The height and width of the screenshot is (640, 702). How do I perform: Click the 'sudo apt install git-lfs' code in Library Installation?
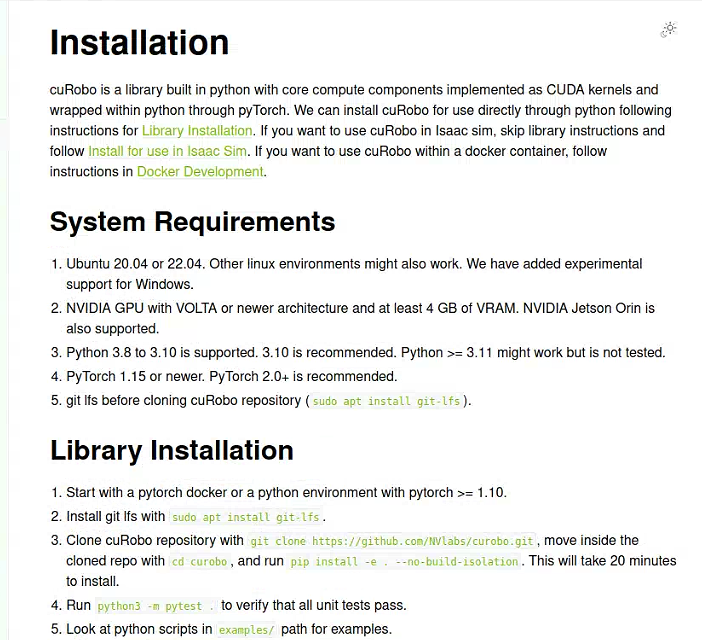point(245,517)
